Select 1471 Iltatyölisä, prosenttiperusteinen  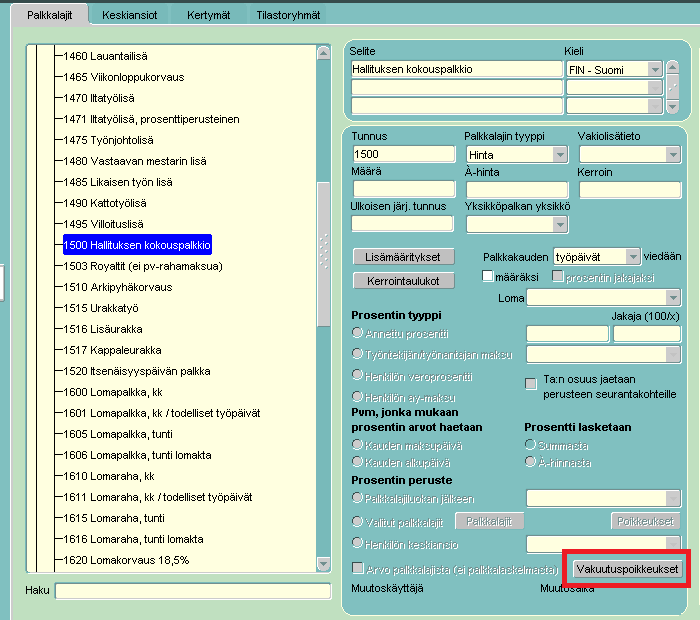coord(151,119)
